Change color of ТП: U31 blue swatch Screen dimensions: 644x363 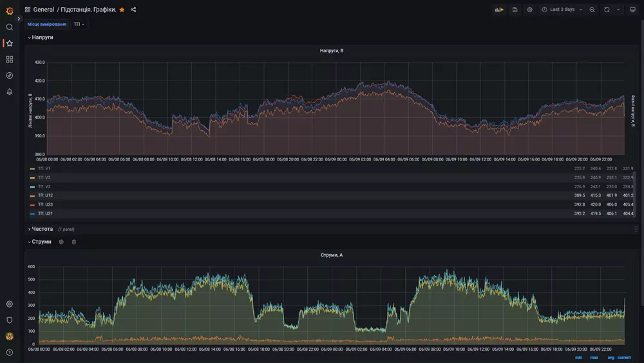(32, 214)
